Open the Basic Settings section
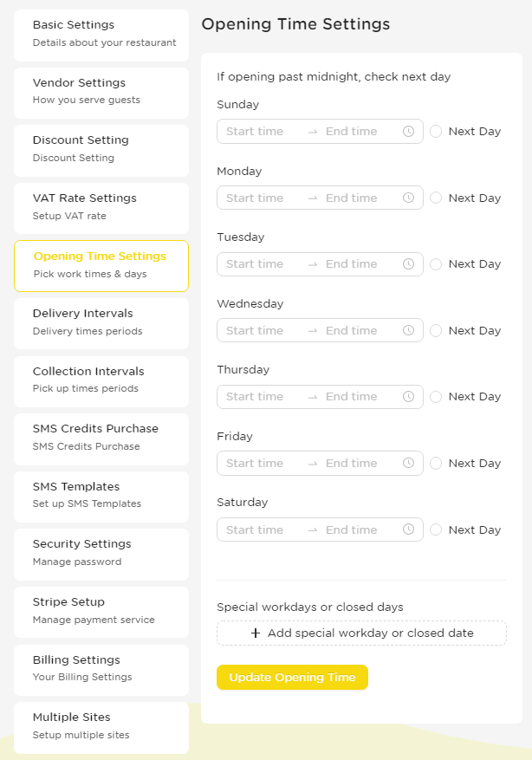The image size is (532, 760). 101,36
